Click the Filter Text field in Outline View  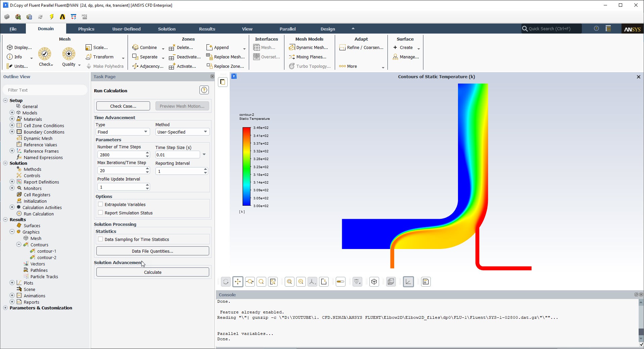(45, 90)
